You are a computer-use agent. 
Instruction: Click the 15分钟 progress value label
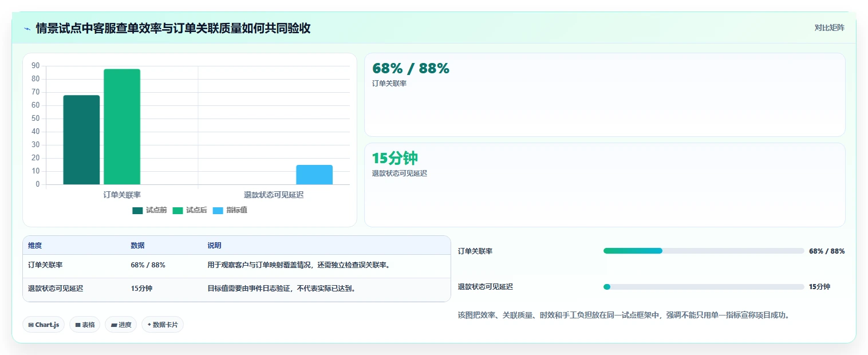[819, 287]
